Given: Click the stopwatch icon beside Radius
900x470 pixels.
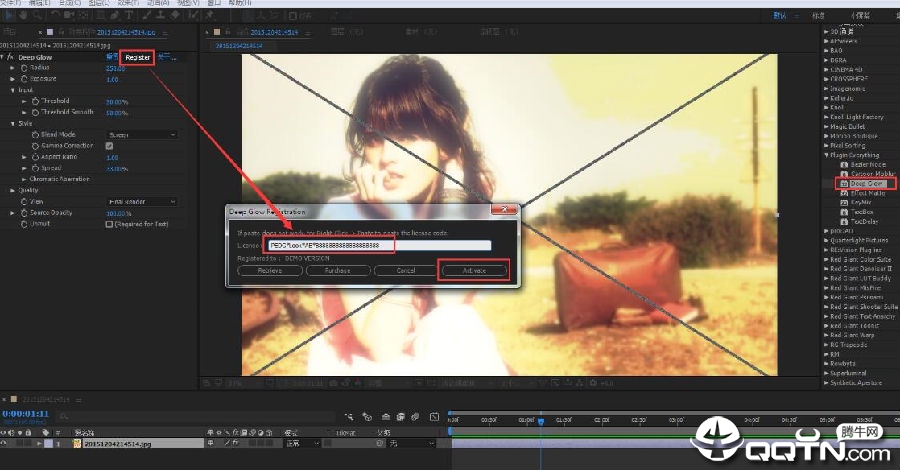Looking at the screenshot, I should click(x=25, y=68).
